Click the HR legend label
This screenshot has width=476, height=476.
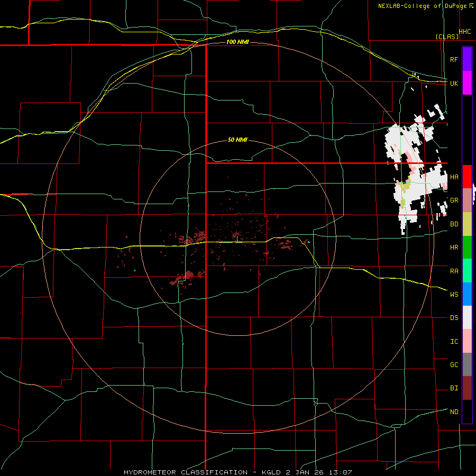(x=454, y=248)
